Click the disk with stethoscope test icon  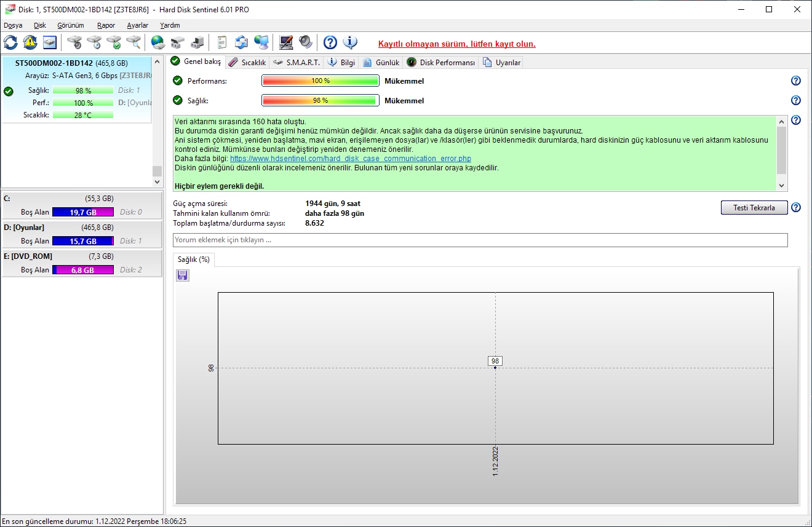pos(74,42)
